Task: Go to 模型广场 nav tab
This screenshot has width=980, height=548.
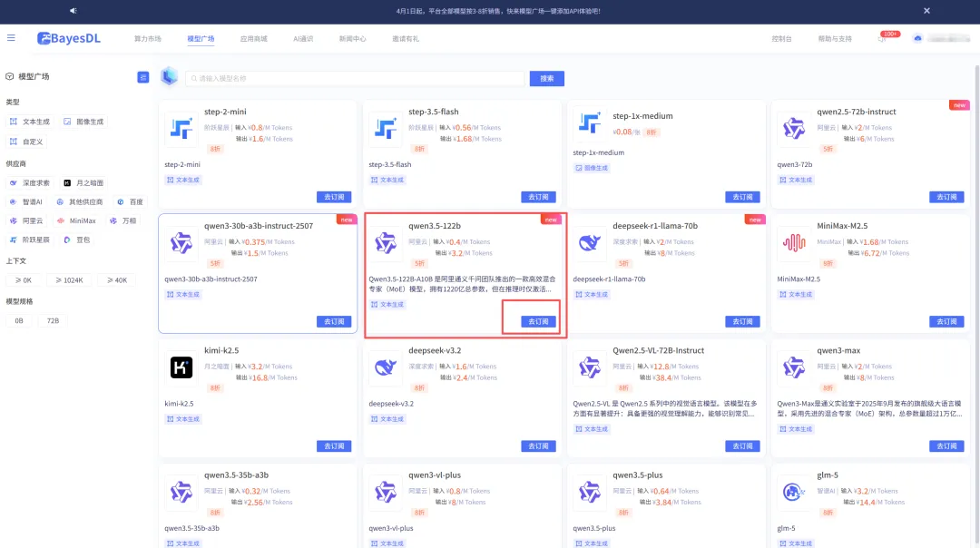Action: pos(201,39)
